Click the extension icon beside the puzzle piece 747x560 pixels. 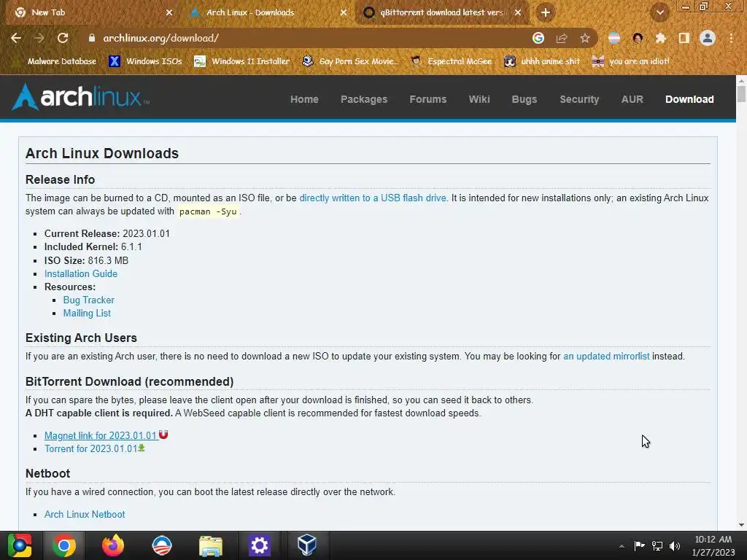point(638,38)
